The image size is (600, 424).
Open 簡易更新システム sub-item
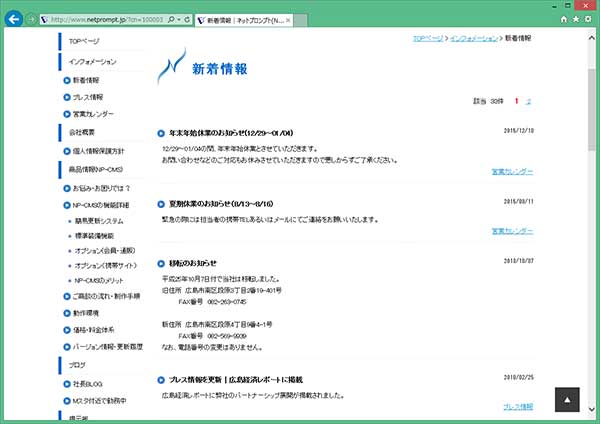pyautogui.click(x=99, y=221)
